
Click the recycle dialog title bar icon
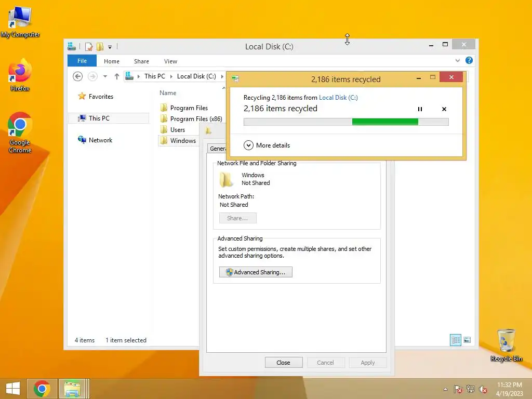[x=235, y=79]
